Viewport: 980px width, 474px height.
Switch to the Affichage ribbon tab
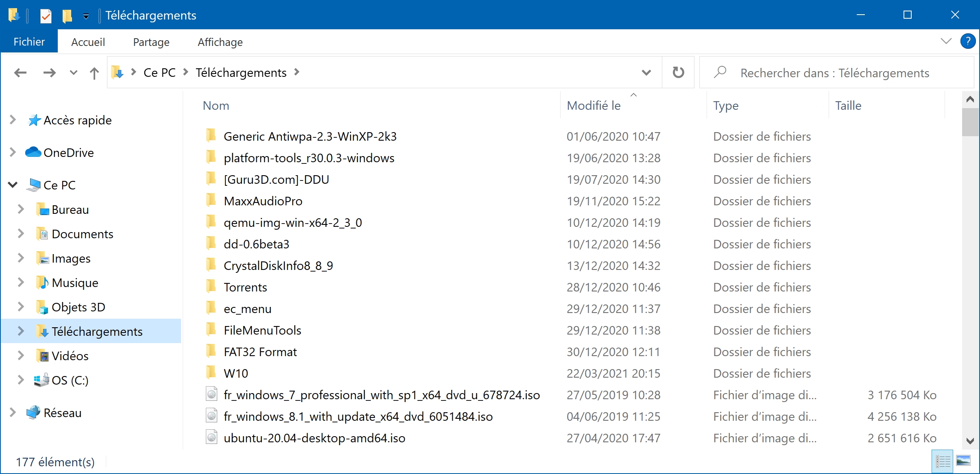(x=220, y=42)
